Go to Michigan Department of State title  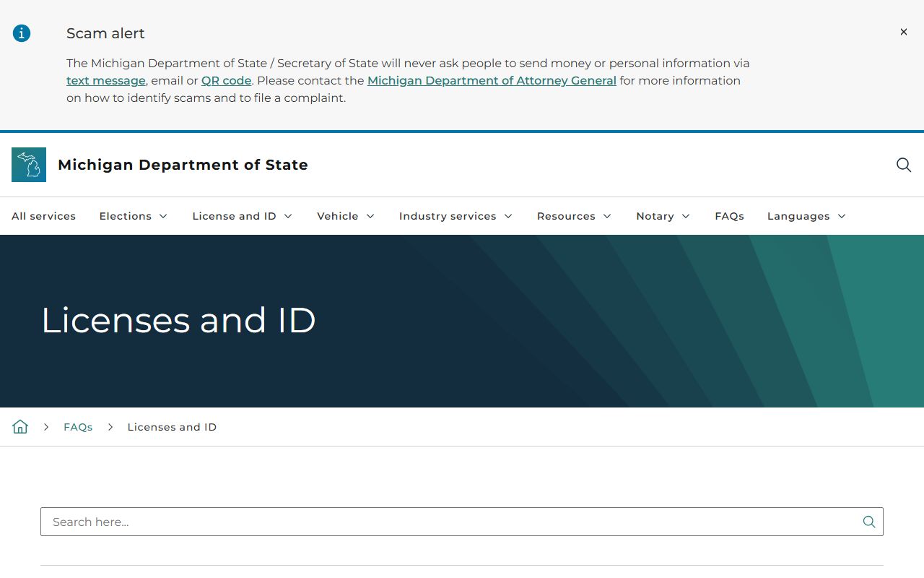183,165
